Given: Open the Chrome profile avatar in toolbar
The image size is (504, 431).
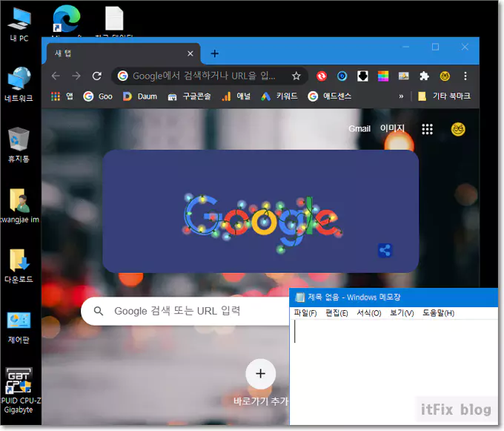Looking at the screenshot, I should tap(445, 76).
